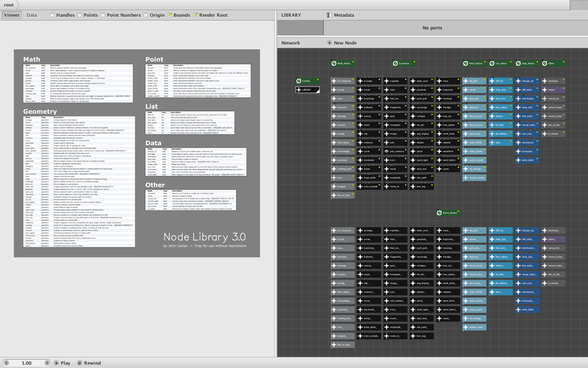The height and width of the screenshot is (368, 588).
Task: Click the New Node button
Action: coord(342,43)
